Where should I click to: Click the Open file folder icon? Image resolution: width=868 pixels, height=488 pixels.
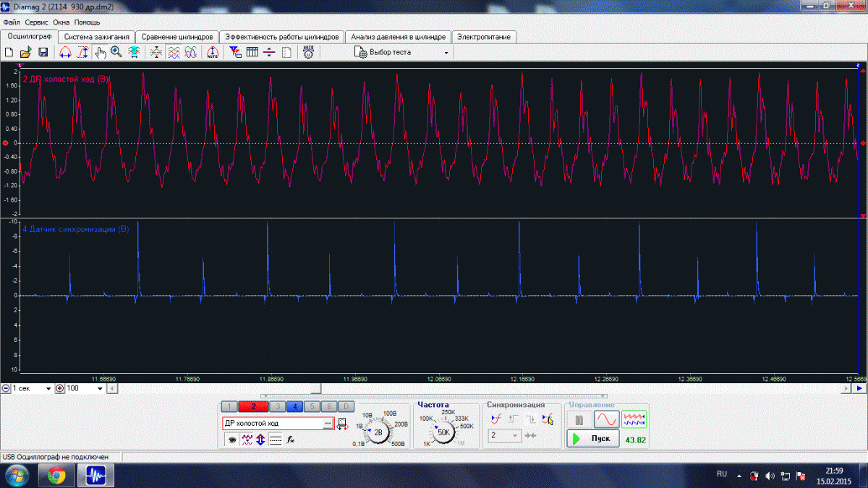pos(25,52)
